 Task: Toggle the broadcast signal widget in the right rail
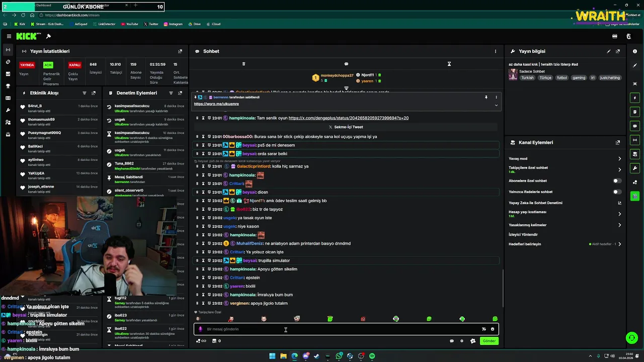tap(635, 140)
